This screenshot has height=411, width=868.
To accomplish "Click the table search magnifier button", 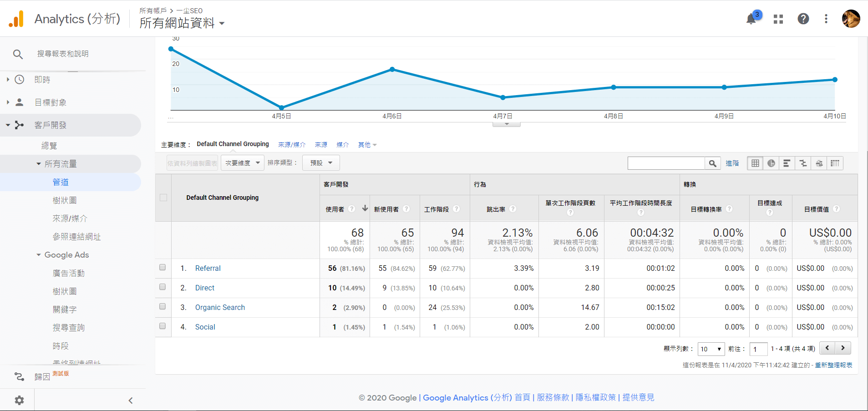I will pos(712,163).
